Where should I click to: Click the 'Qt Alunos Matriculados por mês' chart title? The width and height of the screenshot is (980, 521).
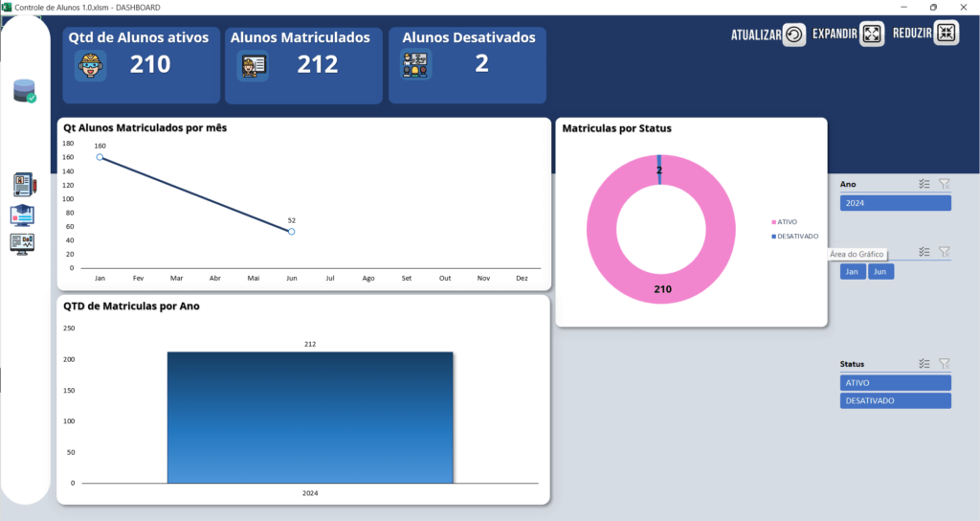pos(145,127)
